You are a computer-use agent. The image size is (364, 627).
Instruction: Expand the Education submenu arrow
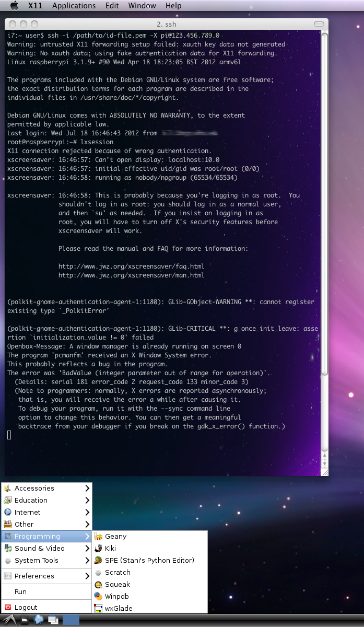(x=87, y=500)
